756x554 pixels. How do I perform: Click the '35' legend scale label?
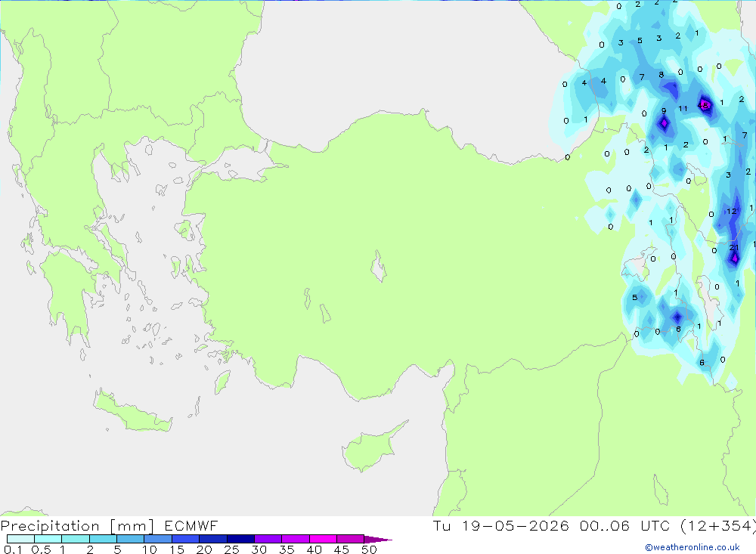[x=287, y=549]
